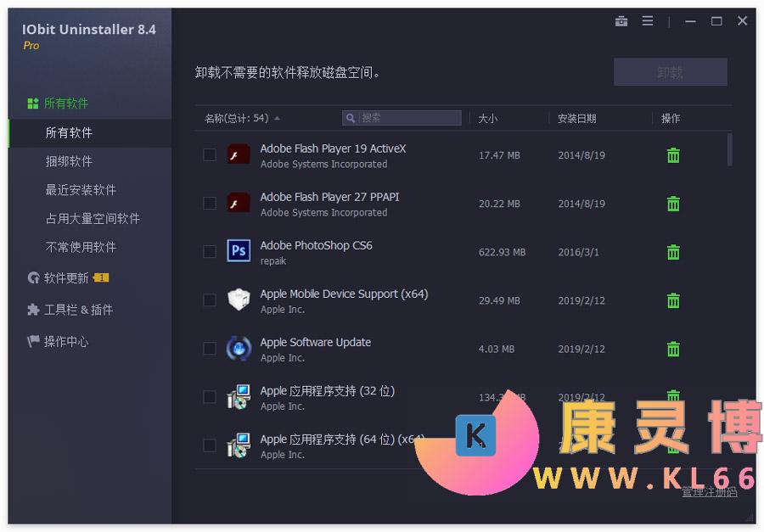Click the 卸载 uninstall button
This screenshot has width=764, height=532.
click(x=671, y=72)
